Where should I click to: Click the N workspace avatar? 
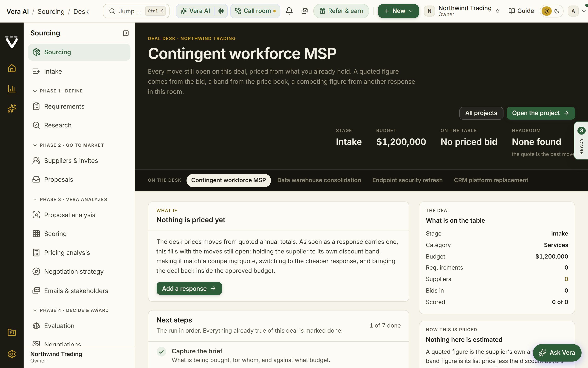(x=429, y=11)
